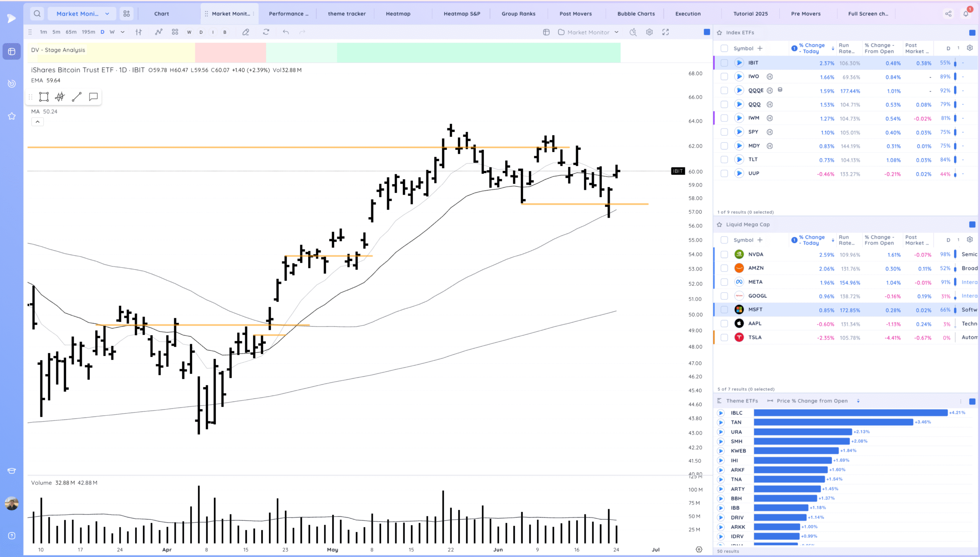Image resolution: width=980 pixels, height=557 pixels.
Task: Click the TAN +3.46% bar
Action: tap(833, 422)
